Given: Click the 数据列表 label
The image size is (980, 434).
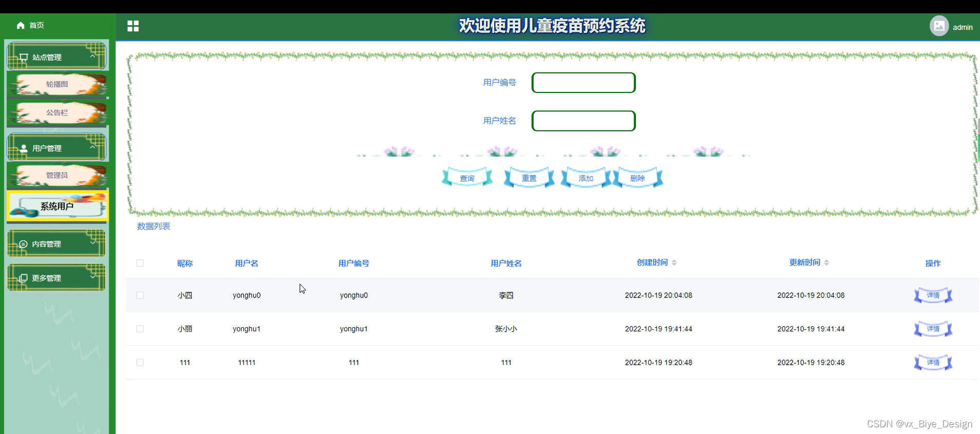Looking at the screenshot, I should tap(153, 226).
